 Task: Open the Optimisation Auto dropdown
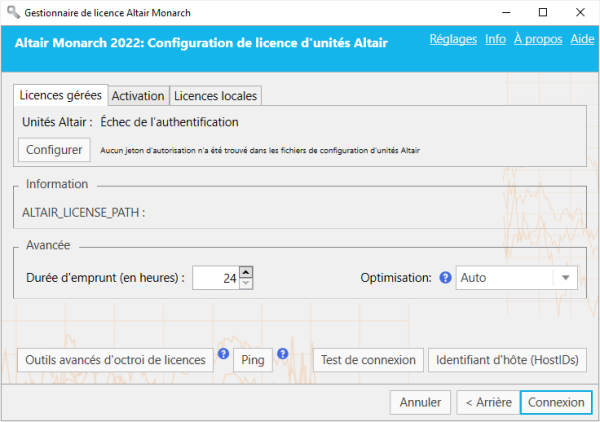point(517,278)
